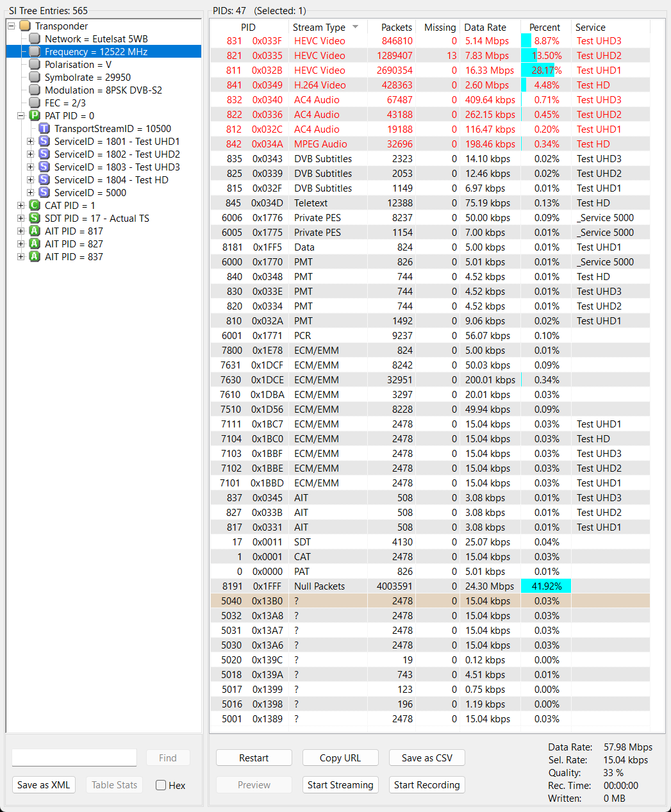Click the green P icon for PAT PID
Viewport: 671px width, 812px height.
tap(35, 116)
